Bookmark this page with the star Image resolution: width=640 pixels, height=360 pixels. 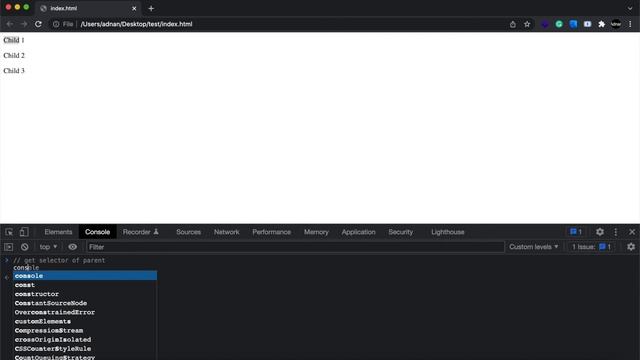pyautogui.click(x=527, y=24)
